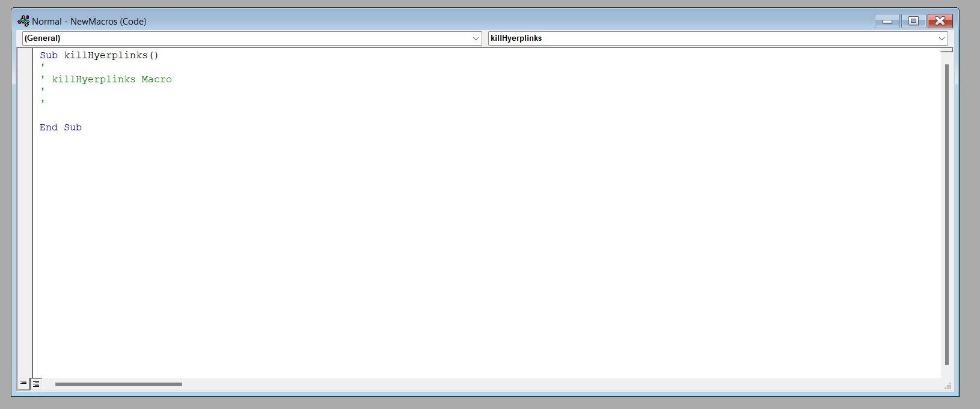Close the NewMacros code window
The image size is (980, 409).
[x=940, y=21]
